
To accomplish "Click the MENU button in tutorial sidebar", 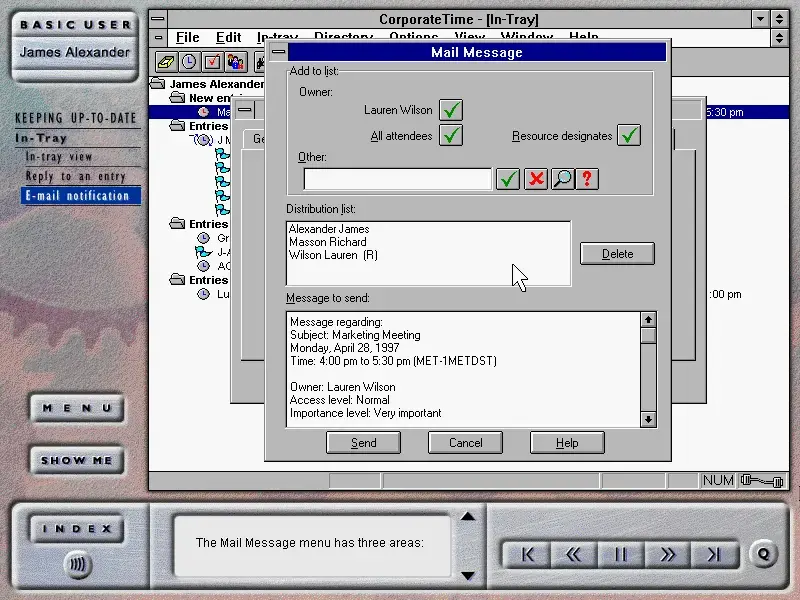I will (x=77, y=408).
